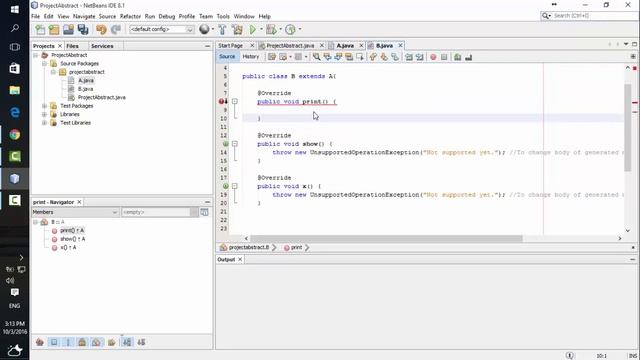This screenshot has height=360, width=640.
Task: Click the Redo toolbar icon
Action: tap(116, 29)
